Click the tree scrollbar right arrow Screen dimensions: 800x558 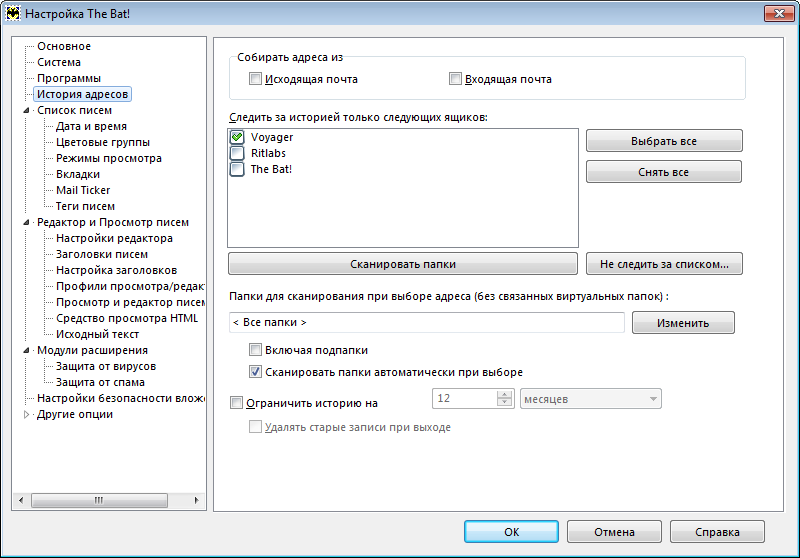(197, 500)
